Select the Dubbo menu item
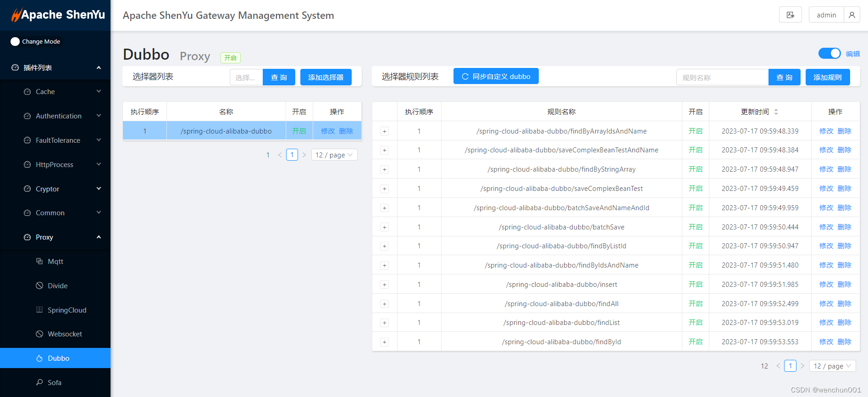The height and width of the screenshot is (397, 868). 55,358
